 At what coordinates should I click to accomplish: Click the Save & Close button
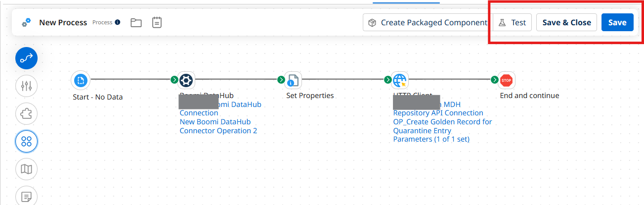tap(566, 22)
